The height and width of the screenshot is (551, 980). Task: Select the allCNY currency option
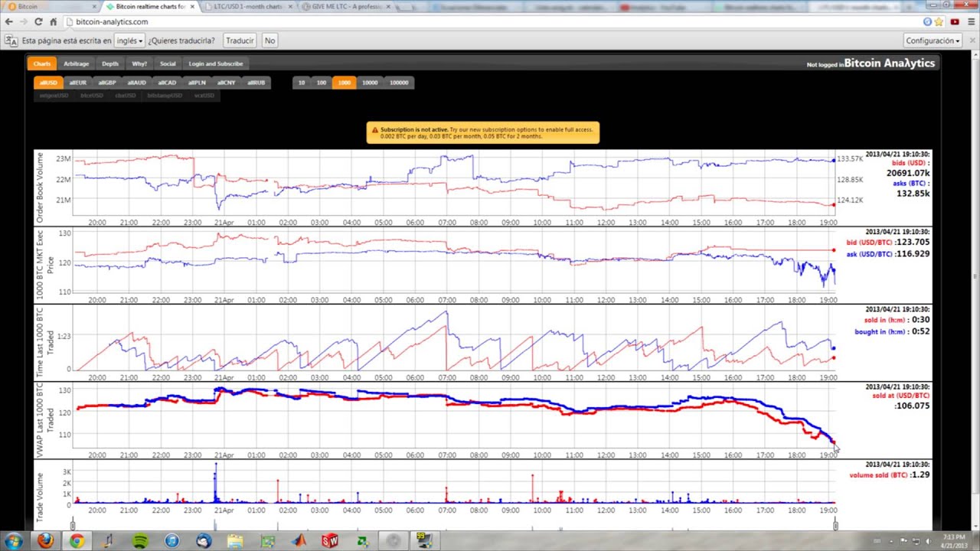(x=227, y=83)
